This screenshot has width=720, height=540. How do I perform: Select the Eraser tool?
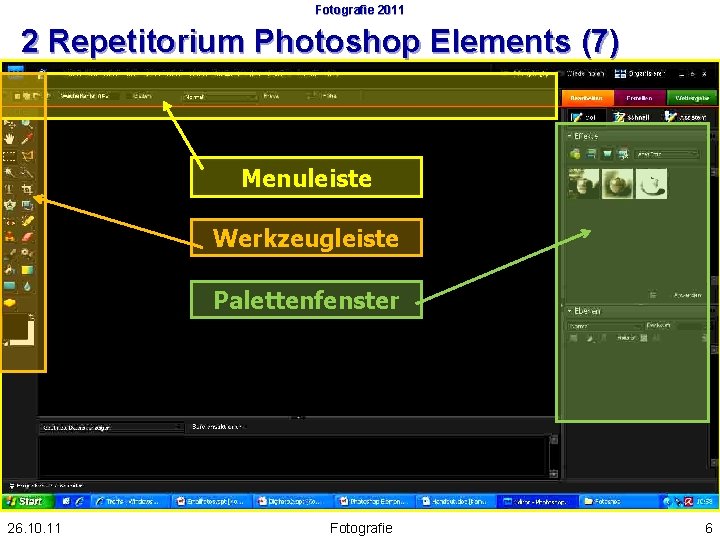click(x=27, y=237)
